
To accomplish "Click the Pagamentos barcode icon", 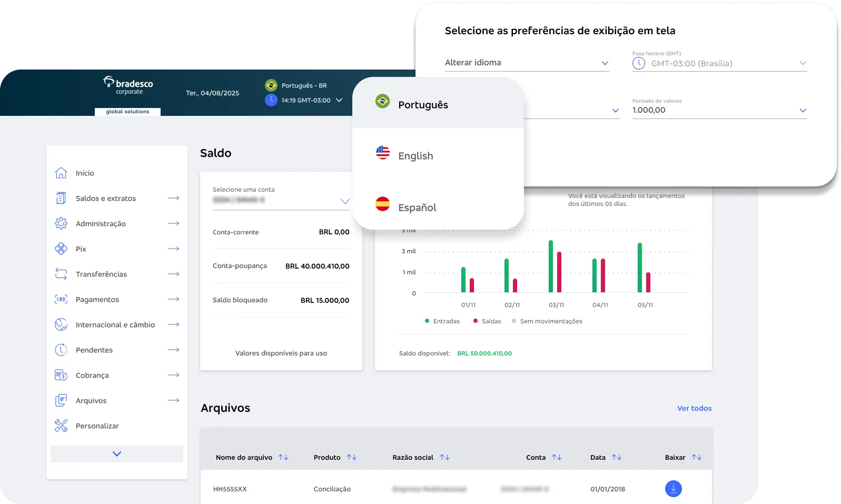I will (61, 299).
